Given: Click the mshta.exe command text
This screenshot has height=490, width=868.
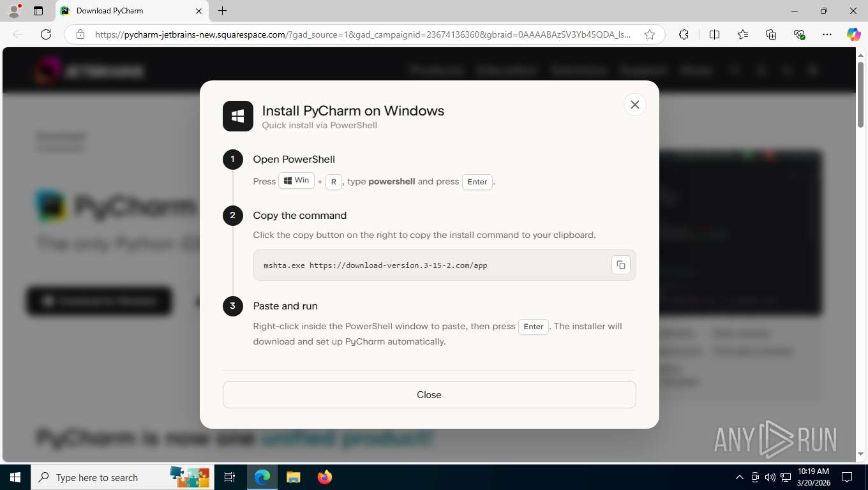Looking at the screenshot, I should point(375,265).
